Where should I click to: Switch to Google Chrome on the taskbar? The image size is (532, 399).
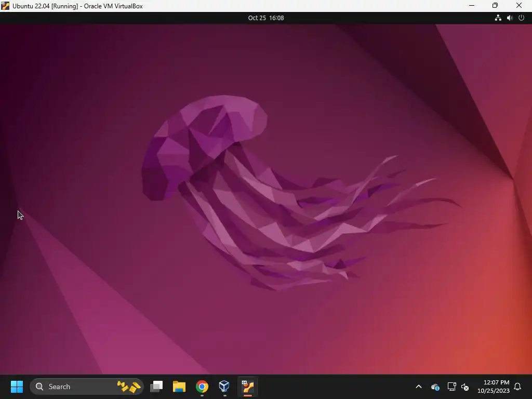[x=202, y=387]
